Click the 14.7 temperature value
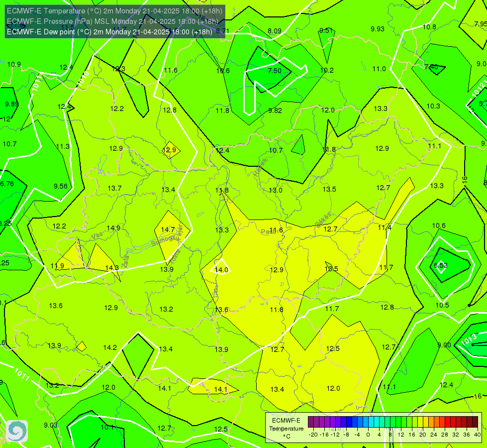Screen dimensions: 487x448 pos(168,230)
